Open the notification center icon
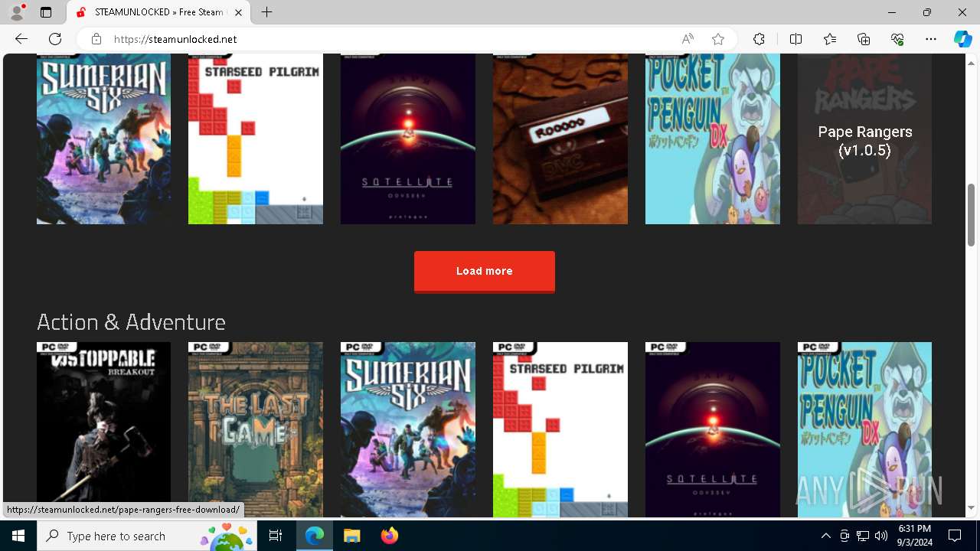 [x=955, y=536]
